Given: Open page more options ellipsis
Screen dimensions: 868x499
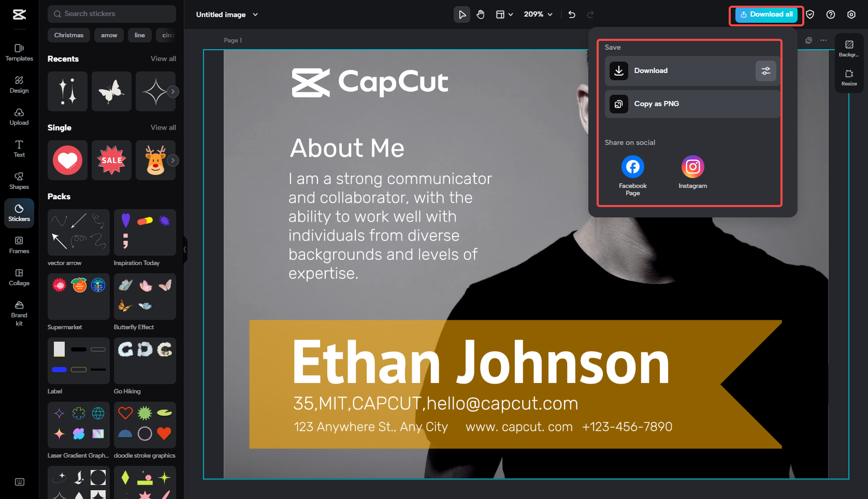Looking at the screenshot, I should [x=823, y=40].
